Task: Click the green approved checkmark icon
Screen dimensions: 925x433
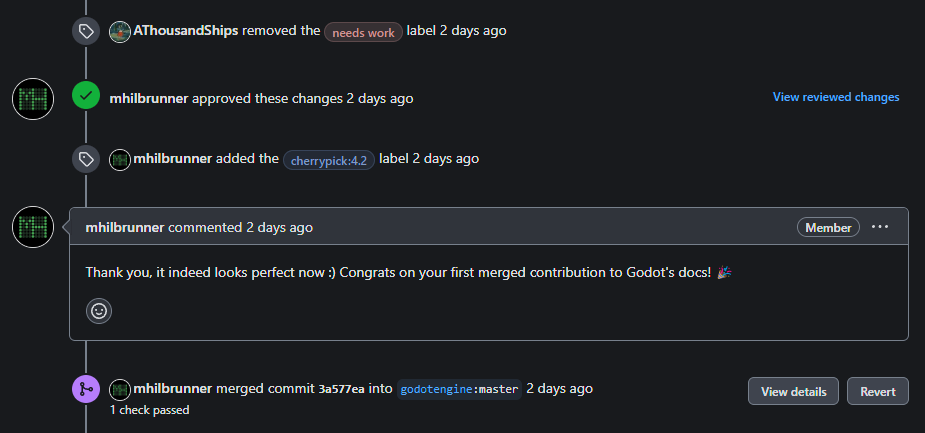Action: pos(86,95)
